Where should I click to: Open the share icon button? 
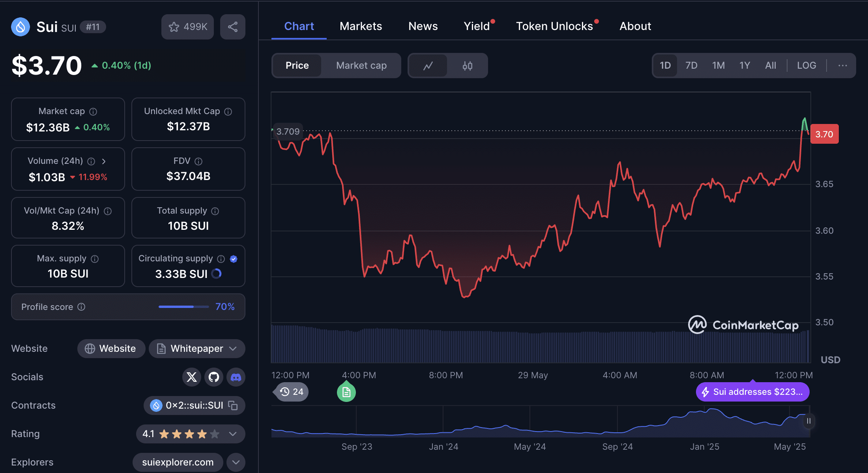tap(233, 27)
